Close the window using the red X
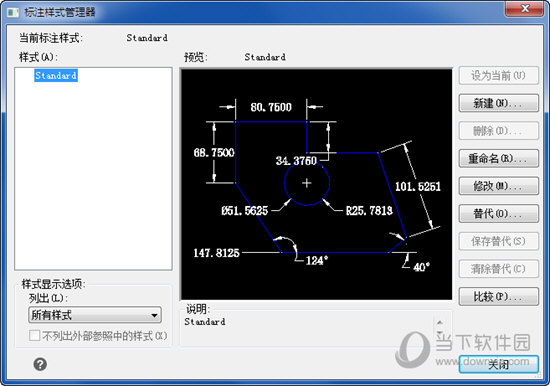This screenshot has width=550, height=386. pos(525,8)
